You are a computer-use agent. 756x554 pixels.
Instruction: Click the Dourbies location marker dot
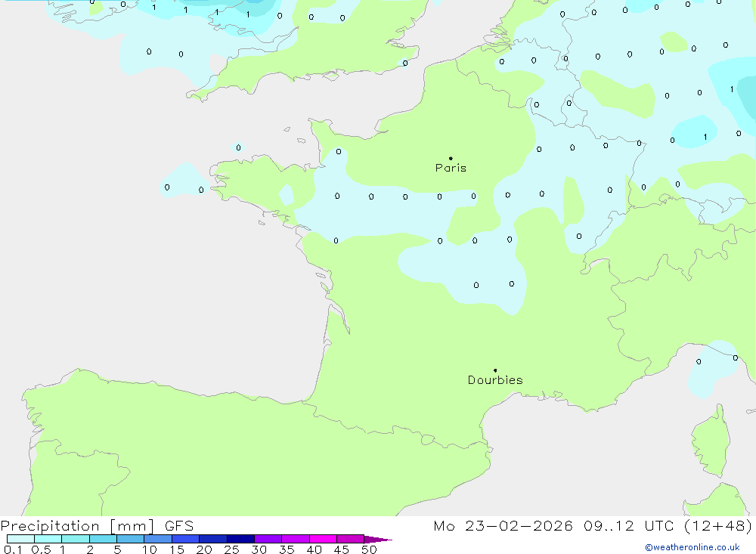pyautogui.click(x=495, y=370)
